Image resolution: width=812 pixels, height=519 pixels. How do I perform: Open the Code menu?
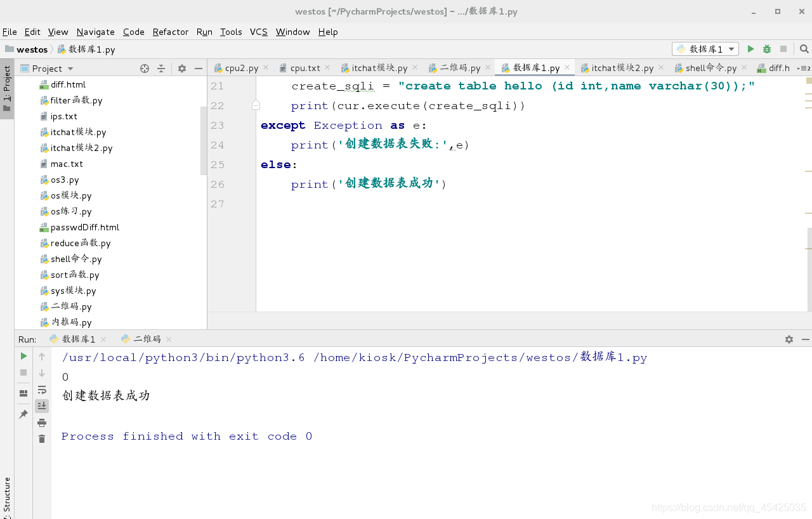coord(134,32)
